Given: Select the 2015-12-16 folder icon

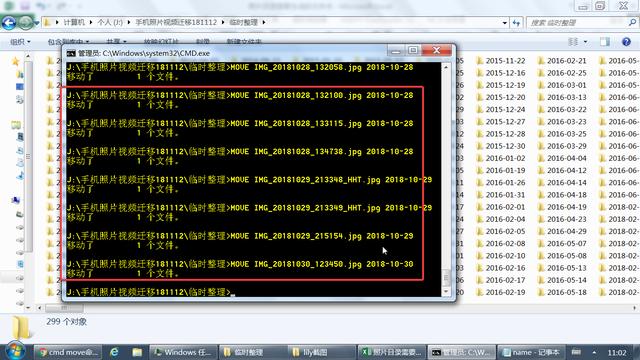Looking at the screenshot, I should pos(480,73).
